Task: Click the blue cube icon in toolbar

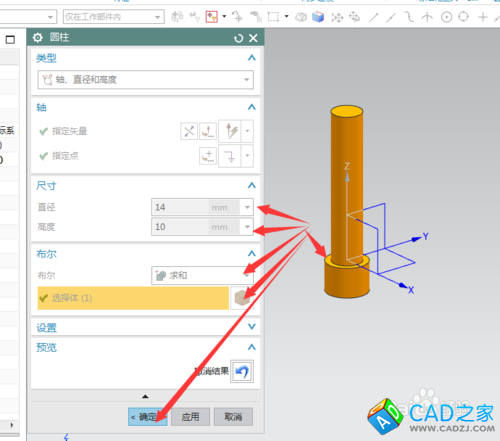Action: 318,17
